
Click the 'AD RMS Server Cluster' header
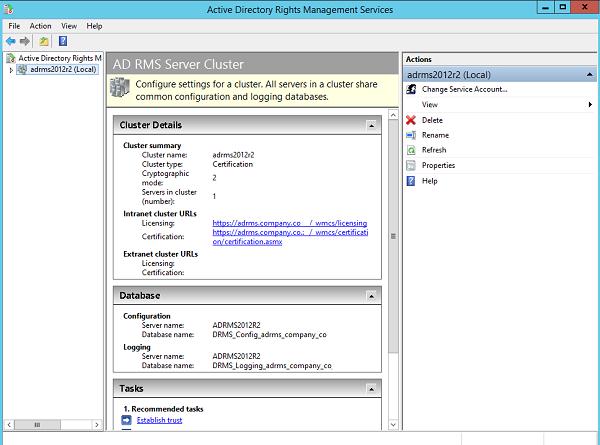click(178, 64)
